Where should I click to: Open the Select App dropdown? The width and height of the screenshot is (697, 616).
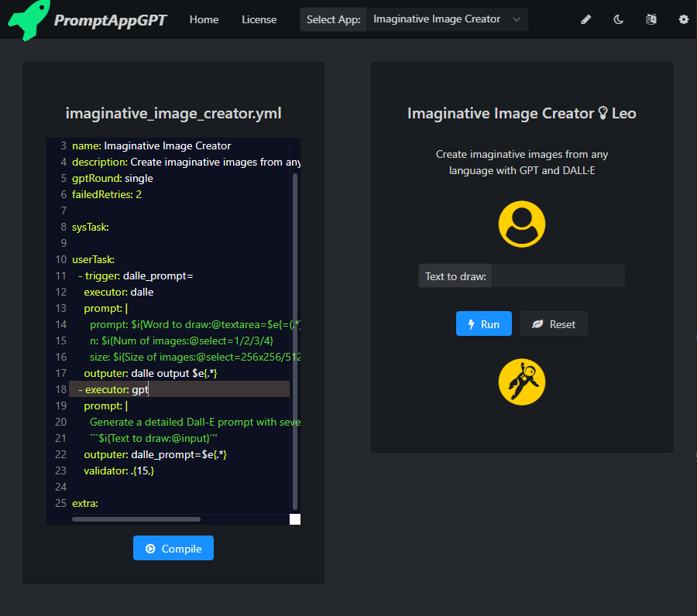coord(447,19)
